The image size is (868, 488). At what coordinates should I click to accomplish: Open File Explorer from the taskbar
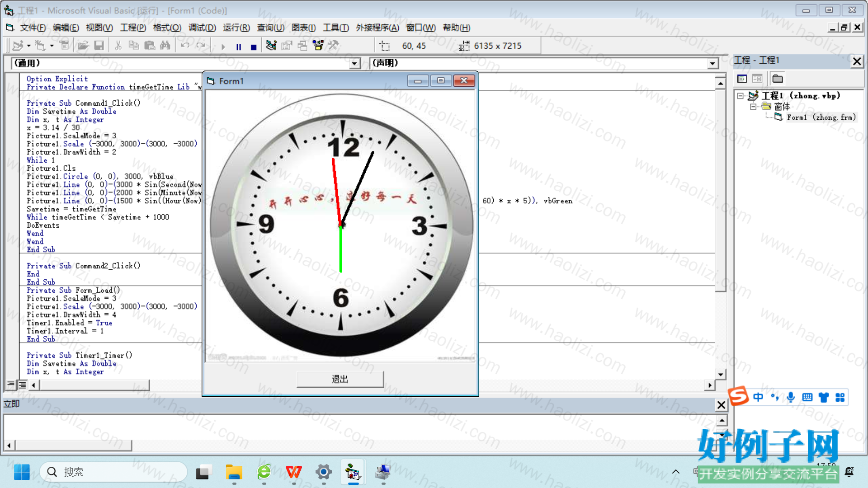coord(234,472)
